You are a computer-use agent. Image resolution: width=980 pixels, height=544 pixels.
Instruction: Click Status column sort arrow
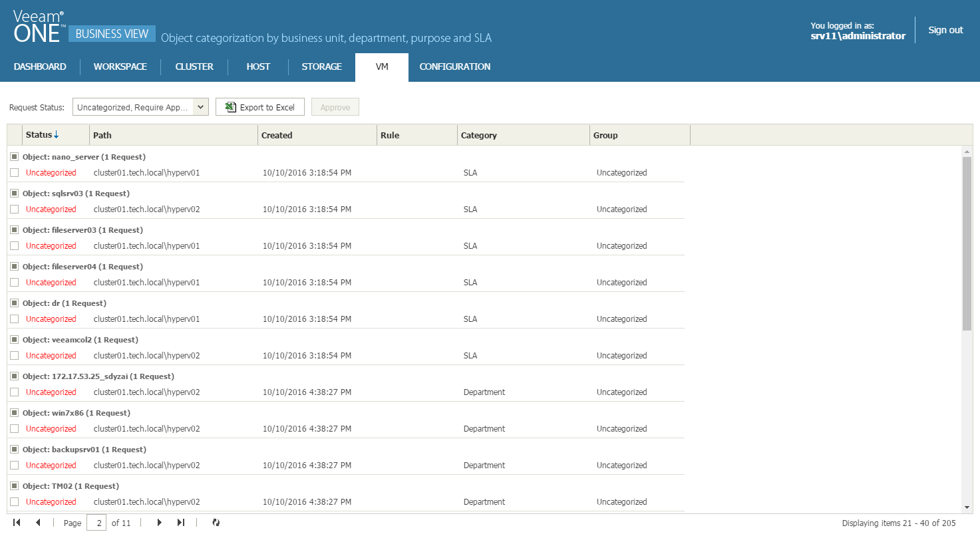[x=57, y=135]
